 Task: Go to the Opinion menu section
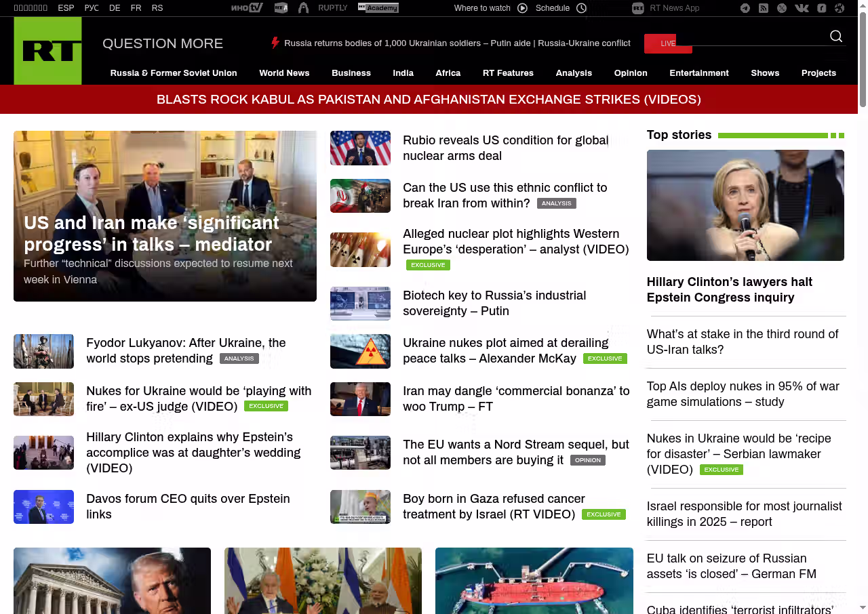coord(630,73)
